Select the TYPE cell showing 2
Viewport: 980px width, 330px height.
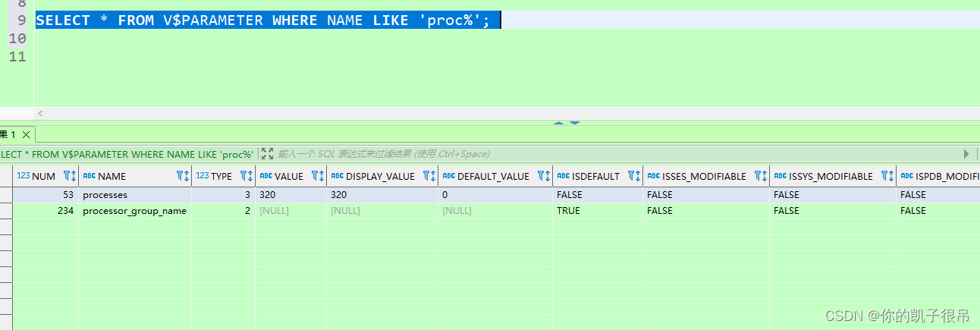pos(223,211)
